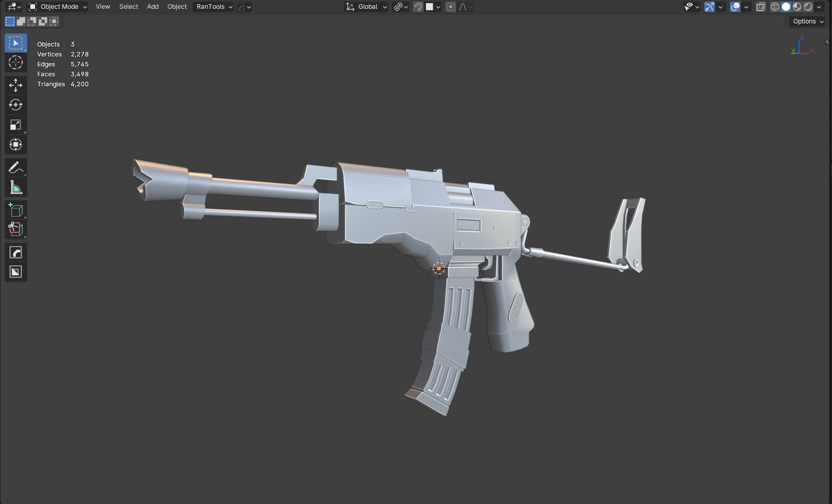This screenshot has width=832, height=504.
Task: Open the curved-corner icon dropdown beside RanTools
Action: (x=244, y=7)
